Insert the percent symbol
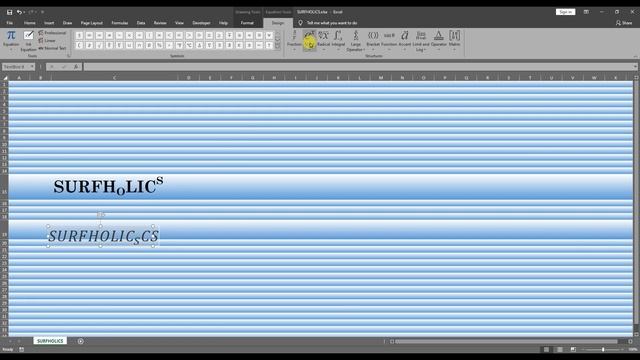This screenshot has width=640, height=360. [x=159, y=45]
